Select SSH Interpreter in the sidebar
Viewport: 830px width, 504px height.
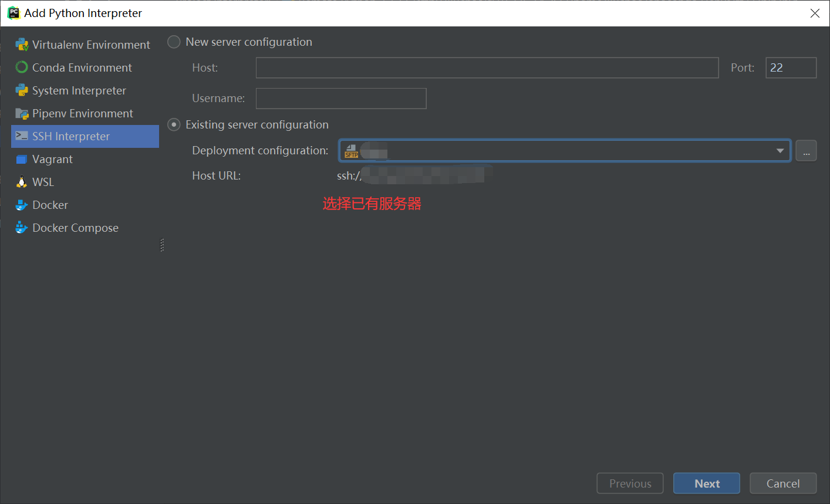tap(85, 136)
